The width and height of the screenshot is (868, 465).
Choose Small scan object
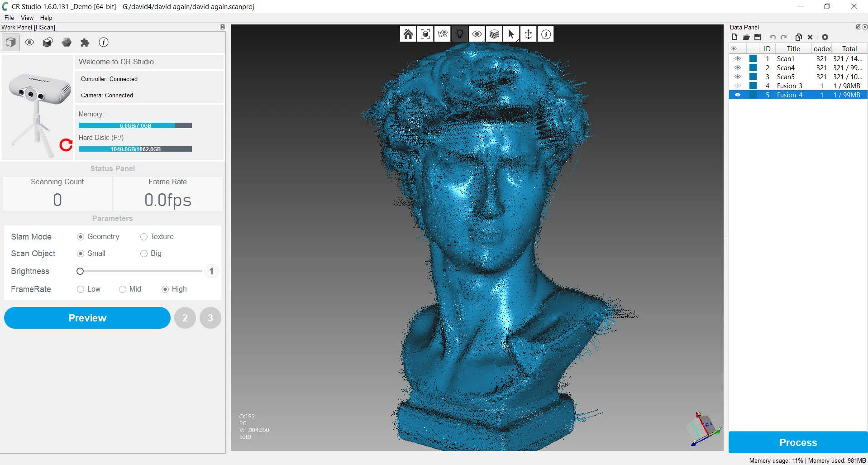pos(81,254)
